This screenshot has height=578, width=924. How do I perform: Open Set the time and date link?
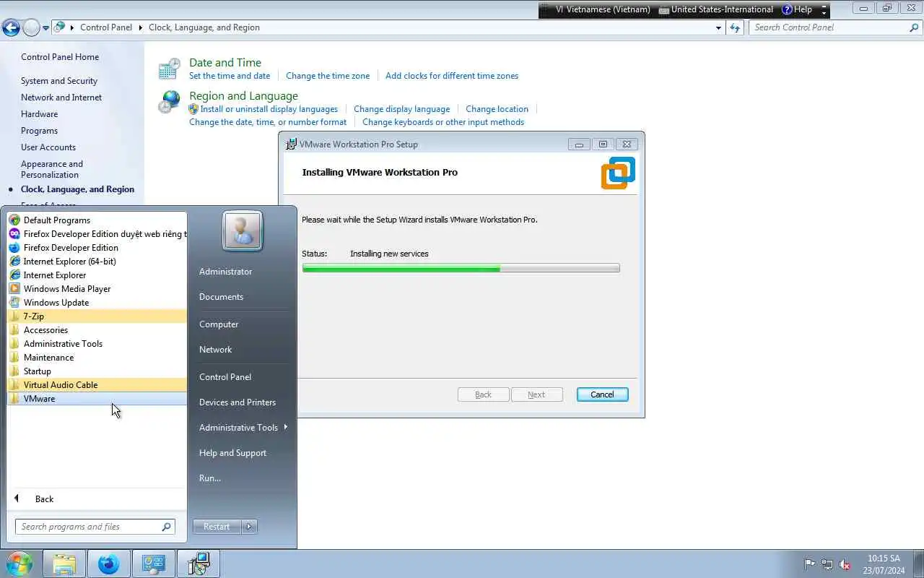click(x=230, y=76)
